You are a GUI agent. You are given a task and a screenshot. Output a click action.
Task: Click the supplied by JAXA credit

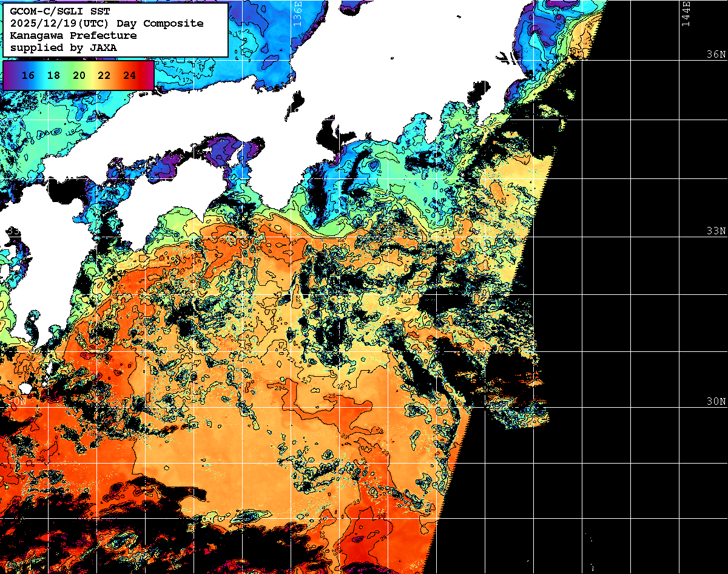pos(64,47)
